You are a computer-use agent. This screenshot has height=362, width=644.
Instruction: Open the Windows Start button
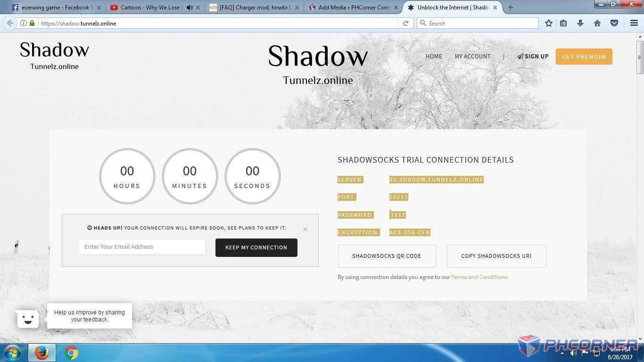12,353
